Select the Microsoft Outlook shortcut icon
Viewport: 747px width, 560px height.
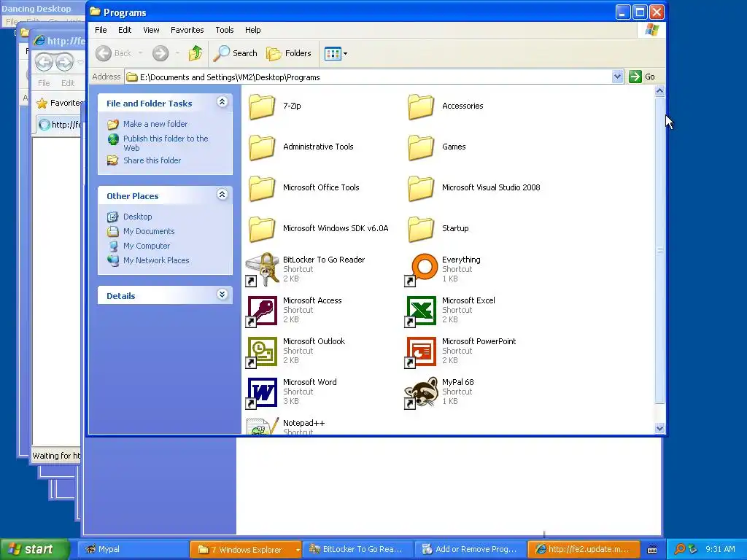tap(262, 351)
